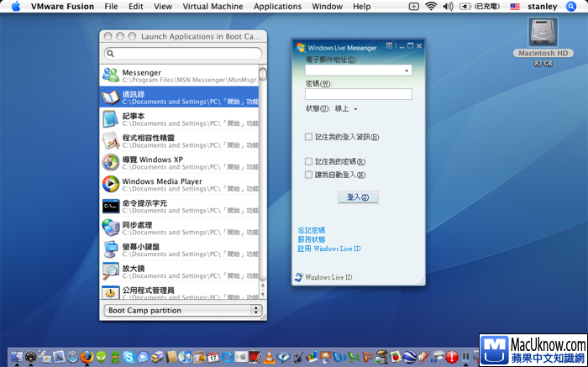Check the 讓我自動登入 checkbox
The image size is (588, 367).
point(309,175)
